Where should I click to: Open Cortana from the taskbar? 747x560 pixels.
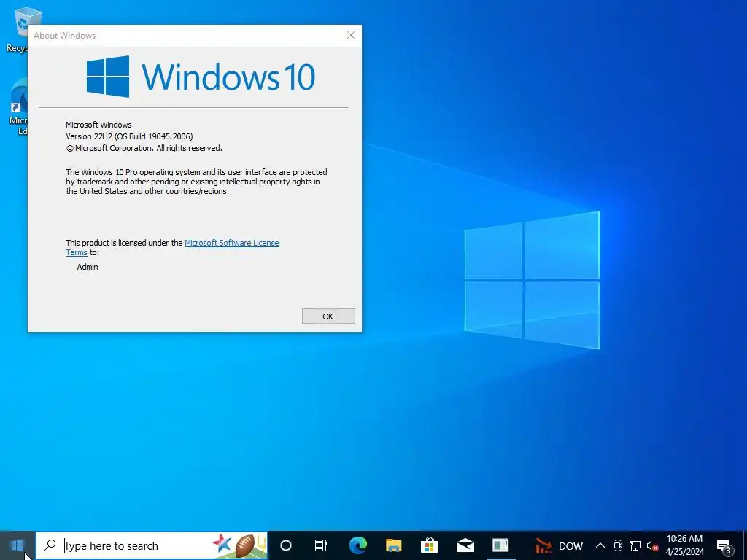285,545
